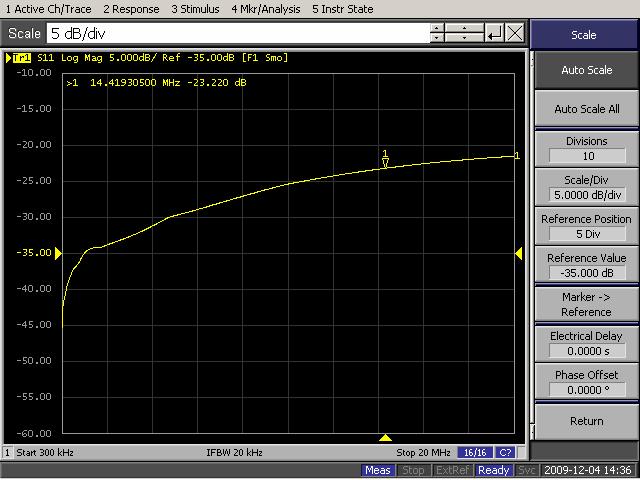Open the Response menu
The height and width of the screenshot is (480, 640).
131,9
